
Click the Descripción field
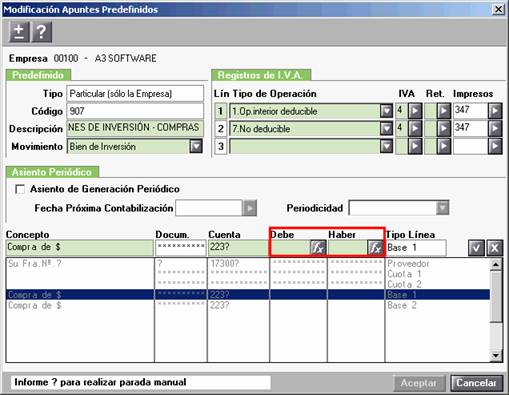click(135, 128)
